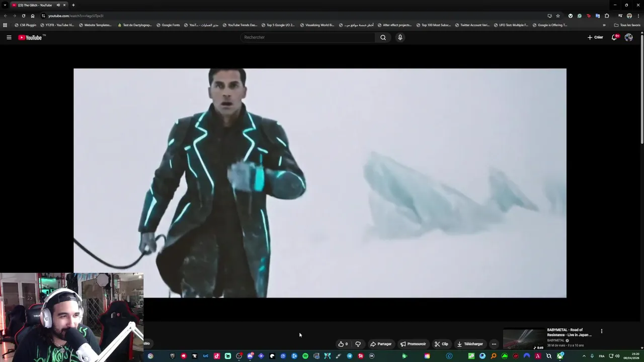Open Website Templates bookmark

pyautogui.click(x=96, y=25)
